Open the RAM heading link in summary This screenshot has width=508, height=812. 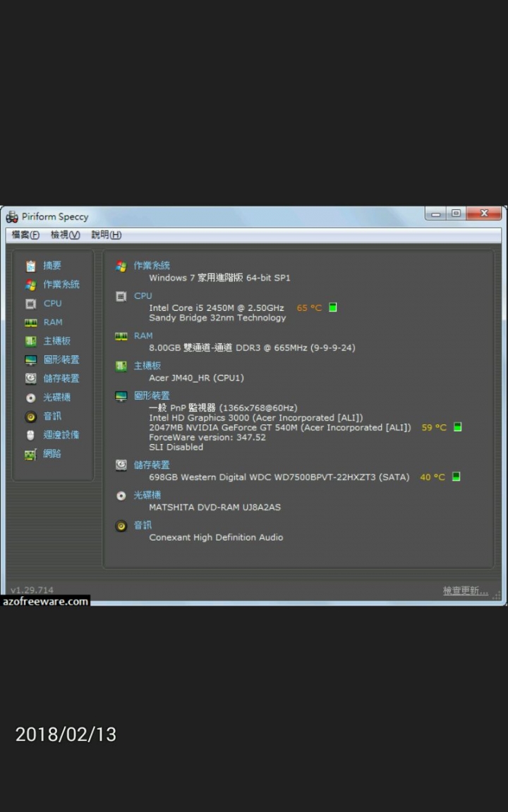pyautogui.click(x=144, y=336)
